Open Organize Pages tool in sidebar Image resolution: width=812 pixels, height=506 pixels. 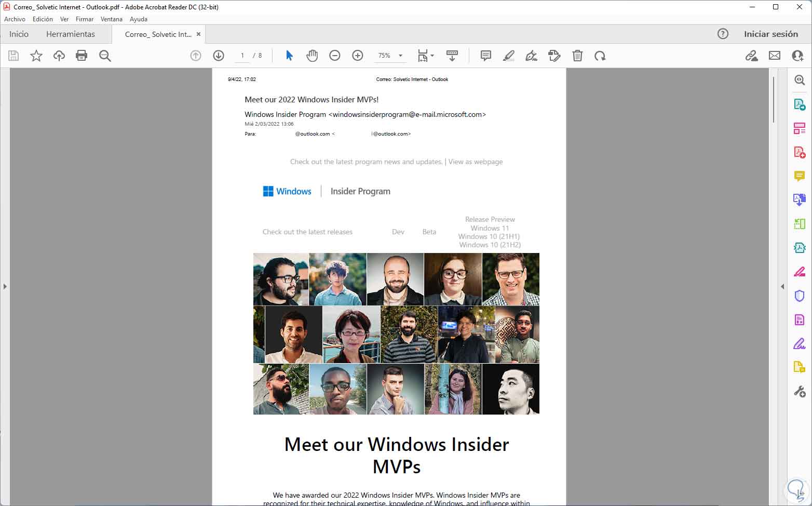click(800, 128)
